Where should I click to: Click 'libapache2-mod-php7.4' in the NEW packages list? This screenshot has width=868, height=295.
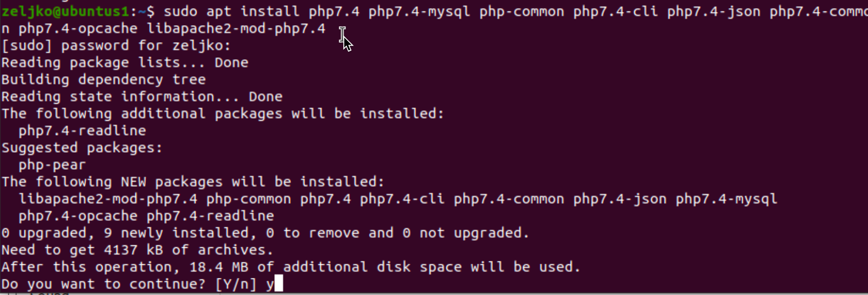click(x=108, y=199)
